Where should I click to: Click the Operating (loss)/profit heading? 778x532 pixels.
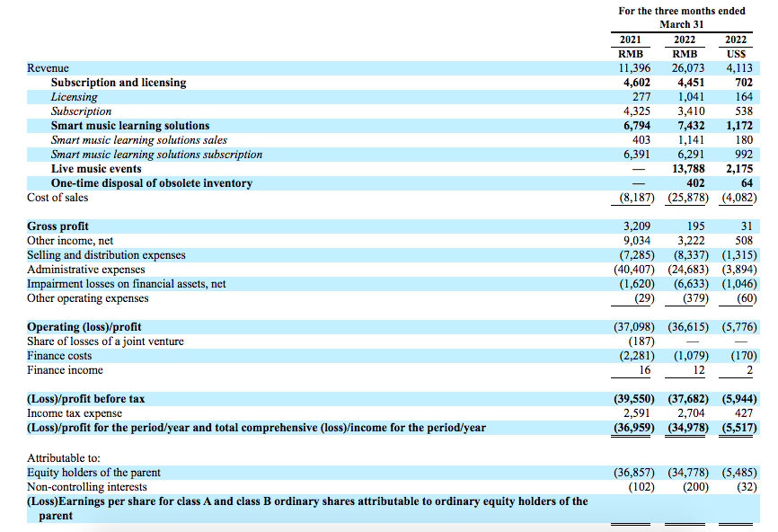pos(84,327)
